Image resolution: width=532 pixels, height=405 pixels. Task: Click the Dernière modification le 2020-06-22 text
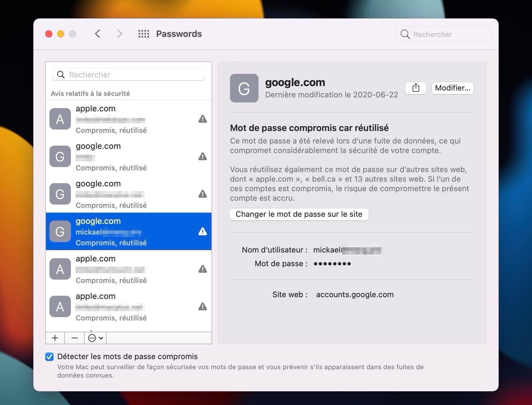332,95
